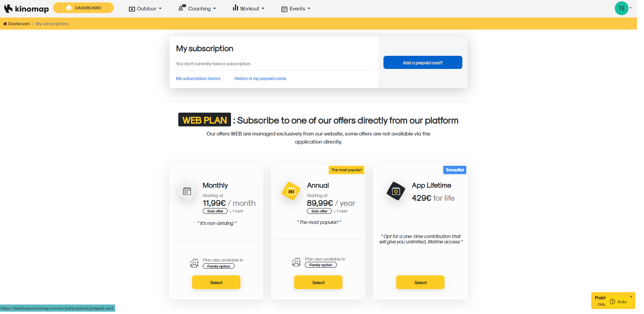Screen dimensions: 644x314
Task: Open the Aide help widget
Action: tap(618, 302)
